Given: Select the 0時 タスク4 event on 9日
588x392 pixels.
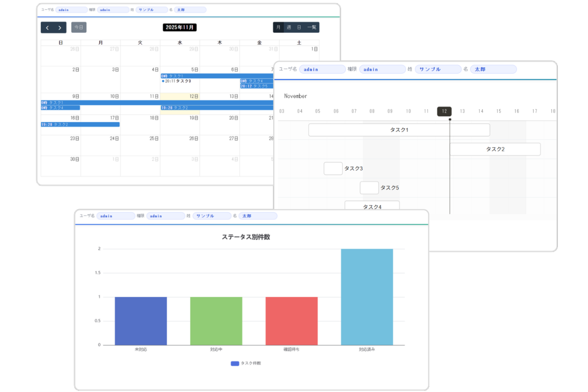Looking at the screenshot, I should [x=60, y=108].
